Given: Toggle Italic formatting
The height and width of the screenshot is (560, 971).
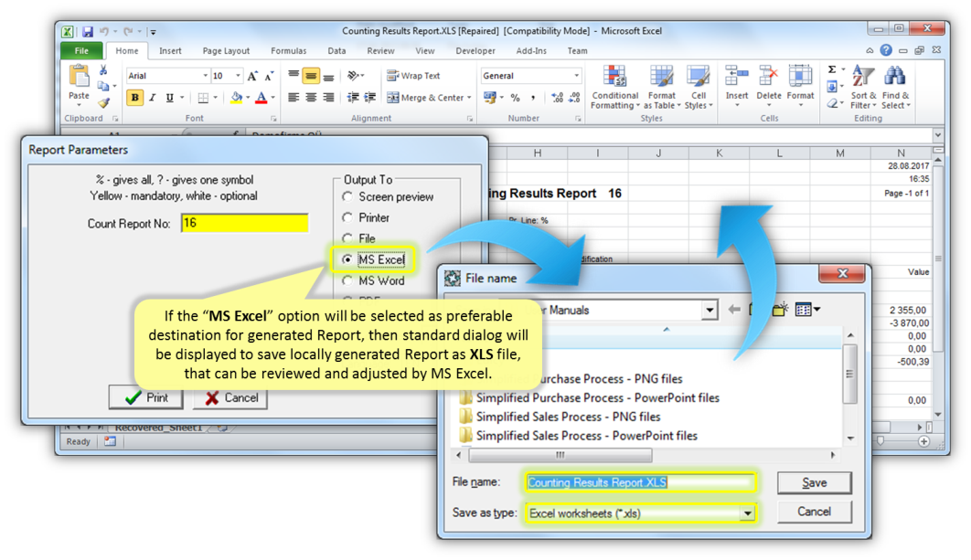Looking at the screenshot, I should point(153,98).
